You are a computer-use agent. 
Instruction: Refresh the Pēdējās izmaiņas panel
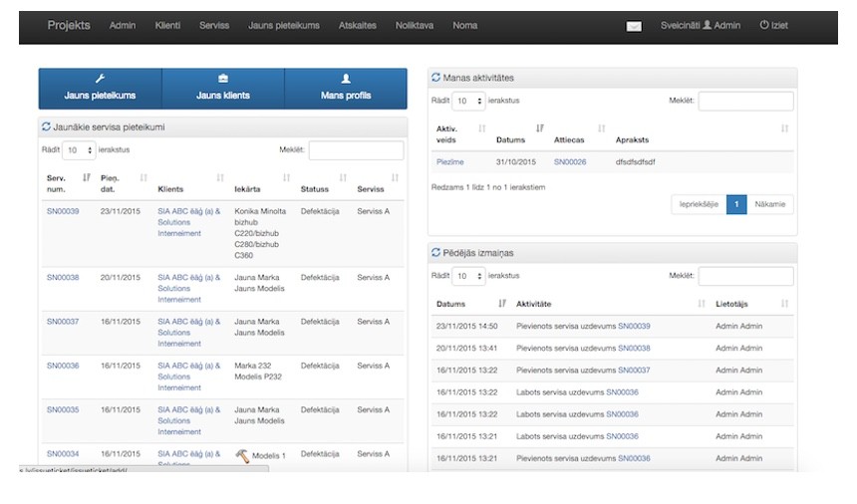tap(435, 253)
